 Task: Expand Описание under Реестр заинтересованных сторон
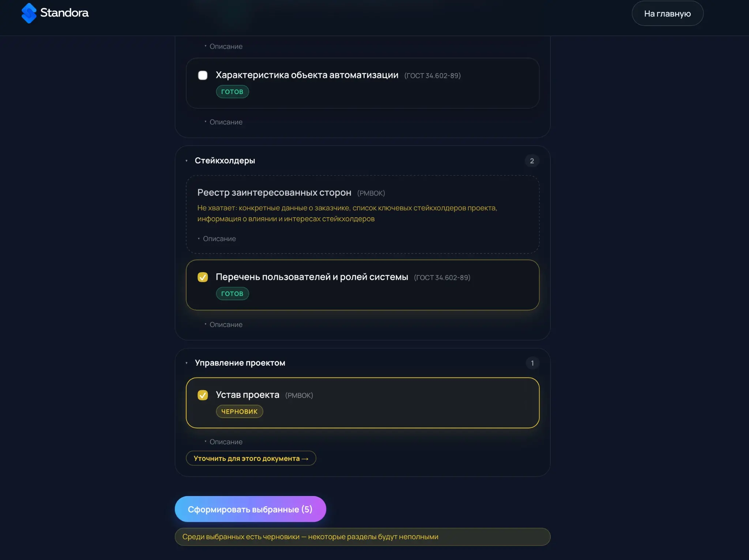[x=217, y=239]
